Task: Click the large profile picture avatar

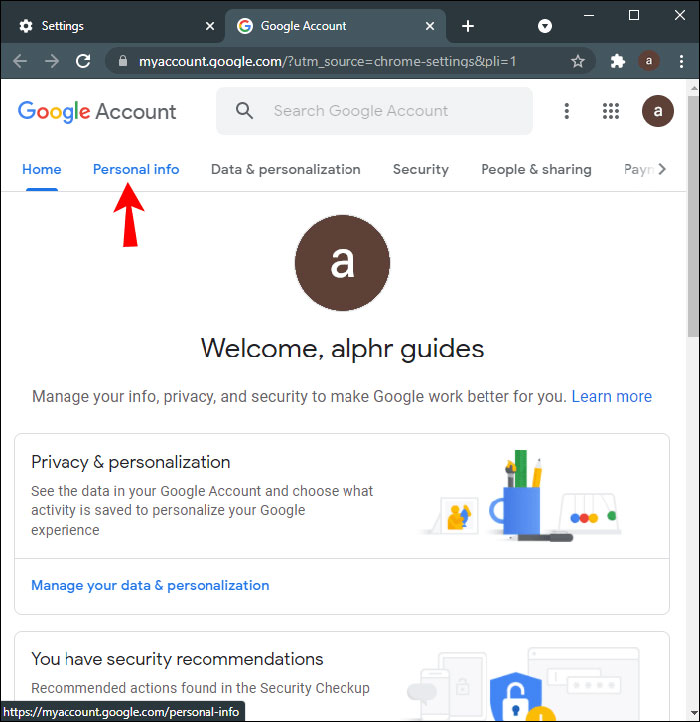Action: click(342, 263)
